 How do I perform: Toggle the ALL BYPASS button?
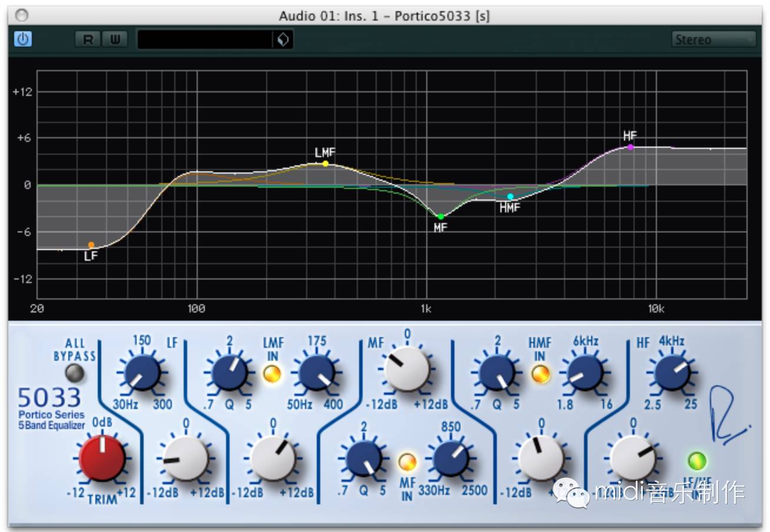(74, 372)
